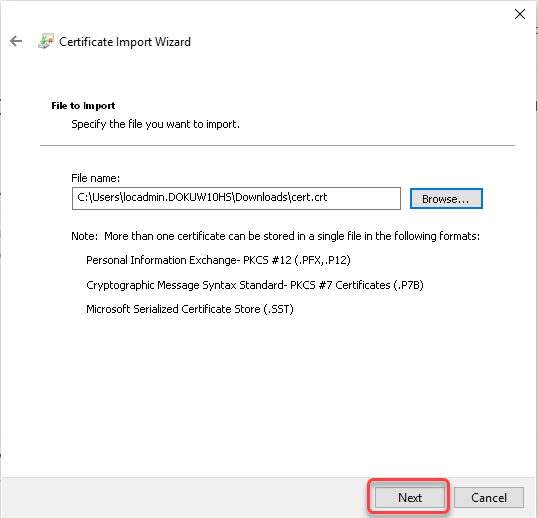The width and height of the screenshot is (538, 518).
Task: Click the Downloads folder part of the path
Action: click(261, 197)
